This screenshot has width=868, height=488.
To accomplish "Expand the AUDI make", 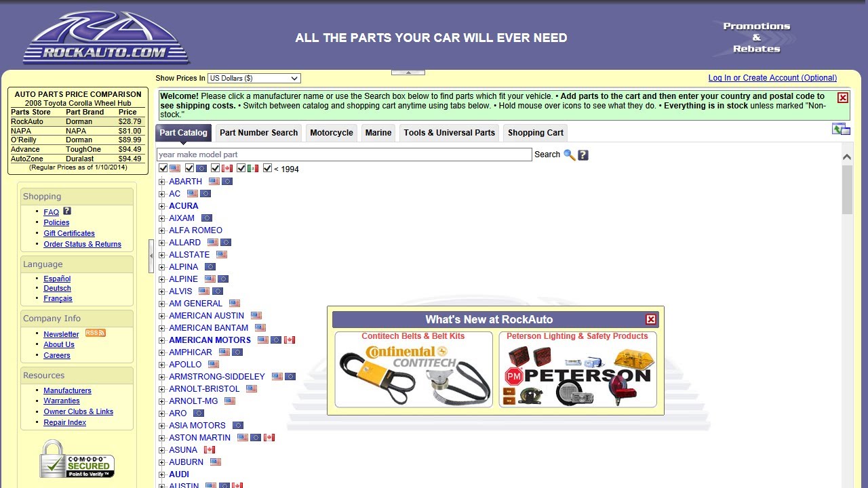I will pos(161,474).
